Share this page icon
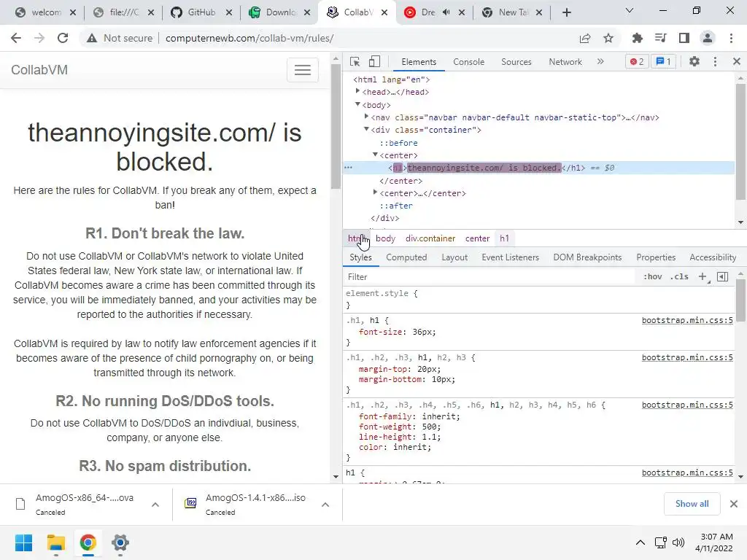 point(585,38)
